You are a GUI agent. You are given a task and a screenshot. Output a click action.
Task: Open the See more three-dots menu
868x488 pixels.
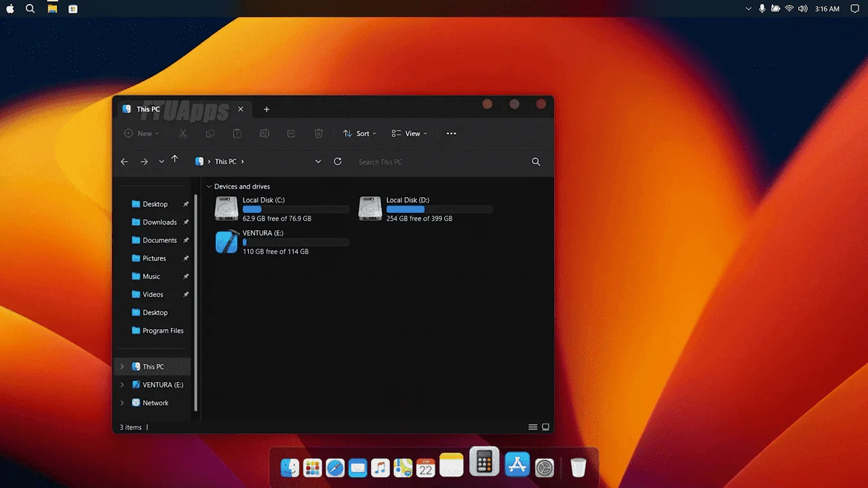pyautogui.click(x=452, y=134)
